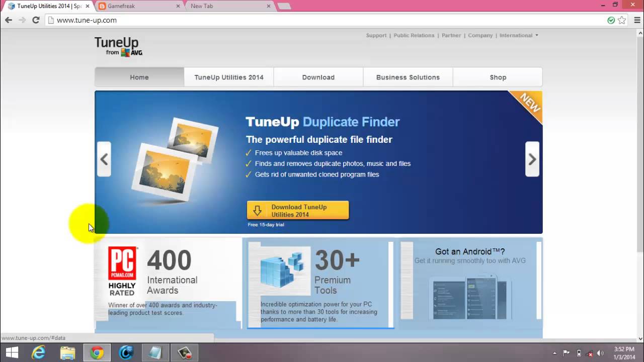The image size is (644, 362).
Task: Open the Download navigation tab
Action: [318, 77]
